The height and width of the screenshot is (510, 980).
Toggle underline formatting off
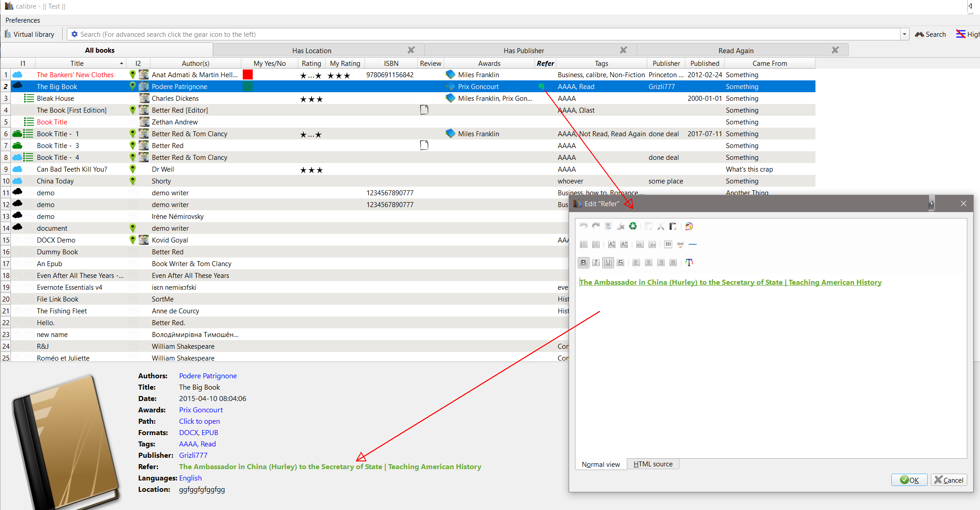(x=608, y=262)
